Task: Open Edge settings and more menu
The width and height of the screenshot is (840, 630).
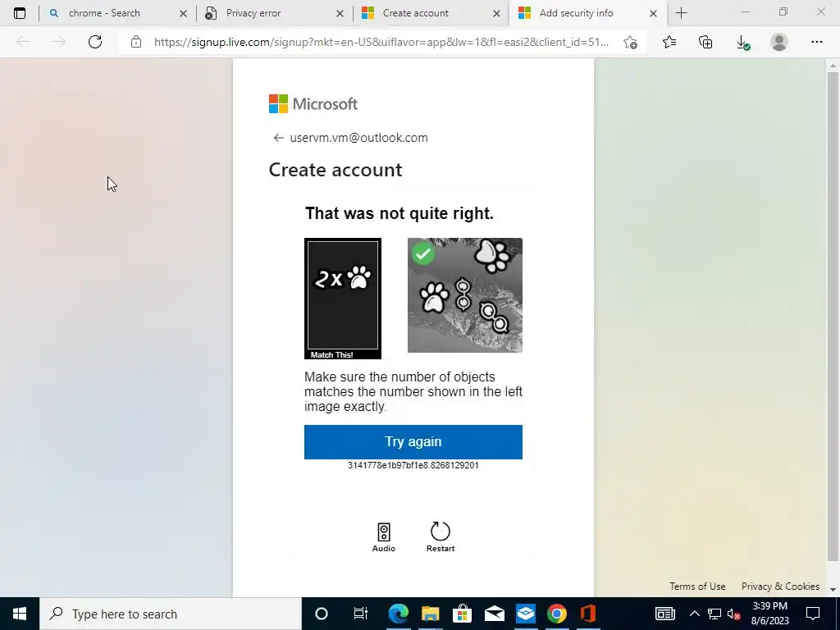Action: (816, 42)
